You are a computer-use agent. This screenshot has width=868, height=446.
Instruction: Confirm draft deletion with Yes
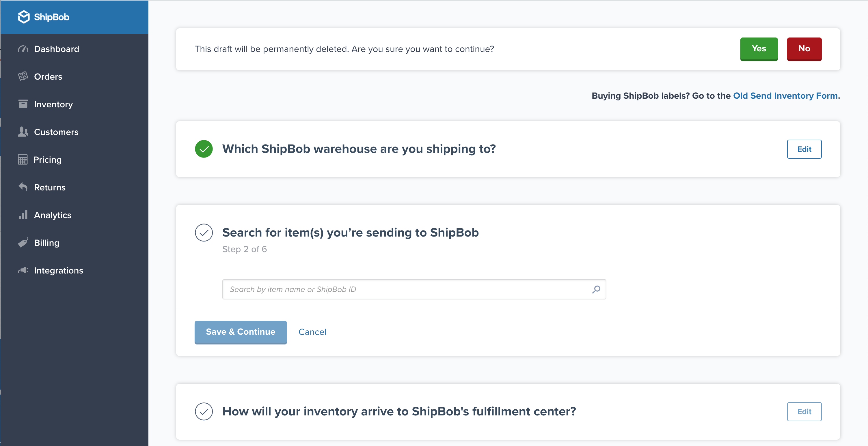(x=759, y=49)
